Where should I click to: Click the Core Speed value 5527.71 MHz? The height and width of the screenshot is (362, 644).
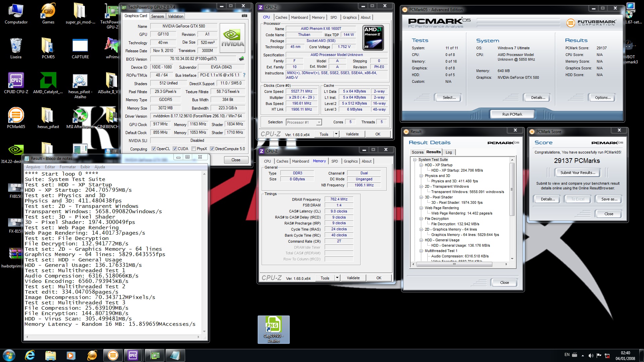click(301, 92)
